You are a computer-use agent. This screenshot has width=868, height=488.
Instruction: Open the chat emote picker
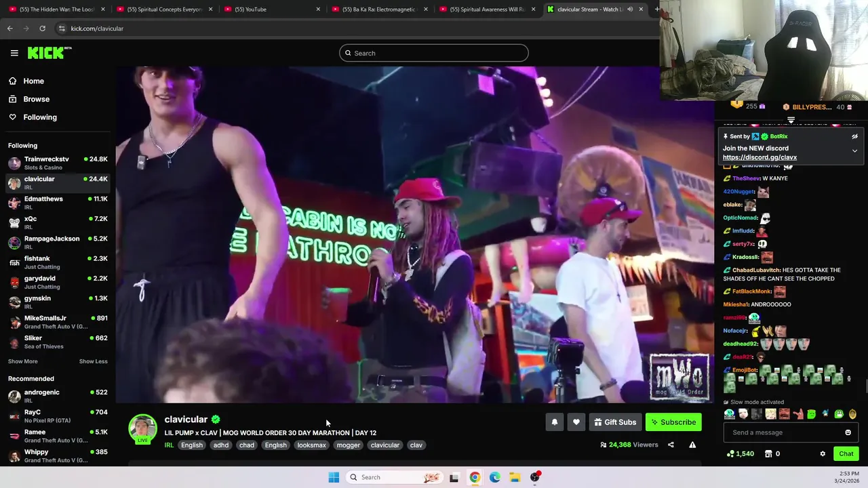point(848,432)
